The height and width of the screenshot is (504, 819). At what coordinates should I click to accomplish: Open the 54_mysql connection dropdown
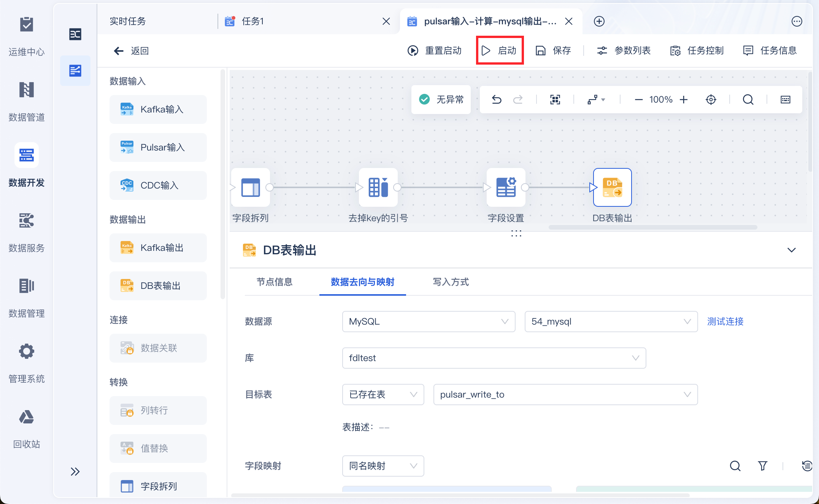click(611, 322)
